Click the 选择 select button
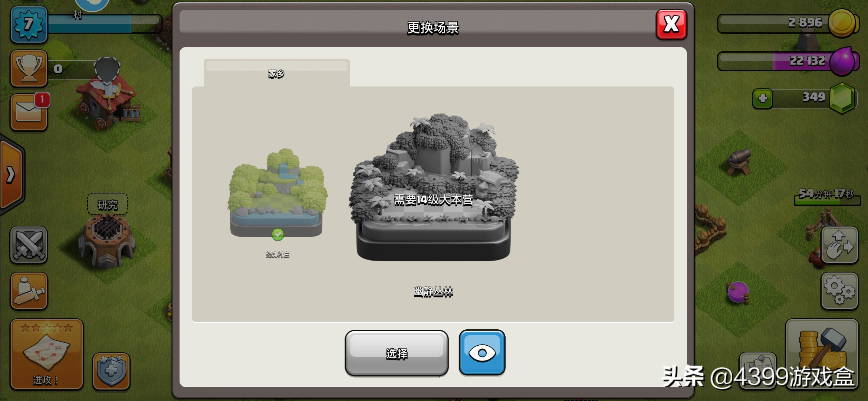The width and height of the screenshot is (868, 401). tap(397, 353)
